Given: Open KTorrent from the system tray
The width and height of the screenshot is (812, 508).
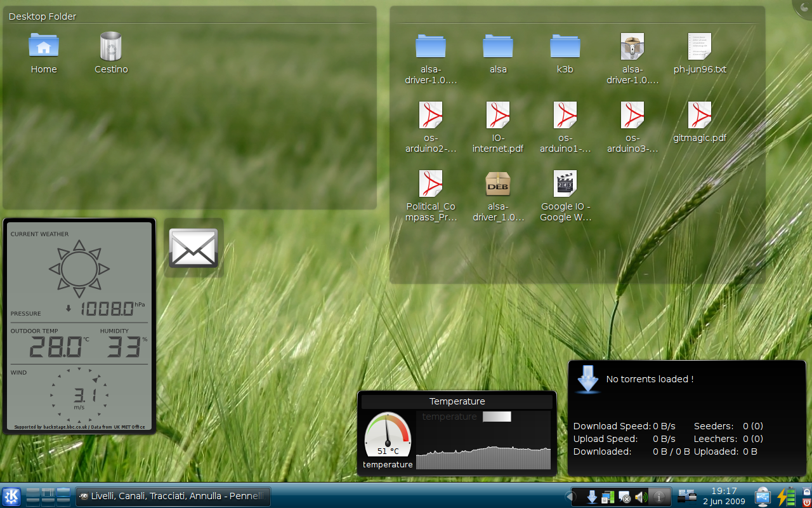Looking at the screenshot, I should [x=592, y=497].
